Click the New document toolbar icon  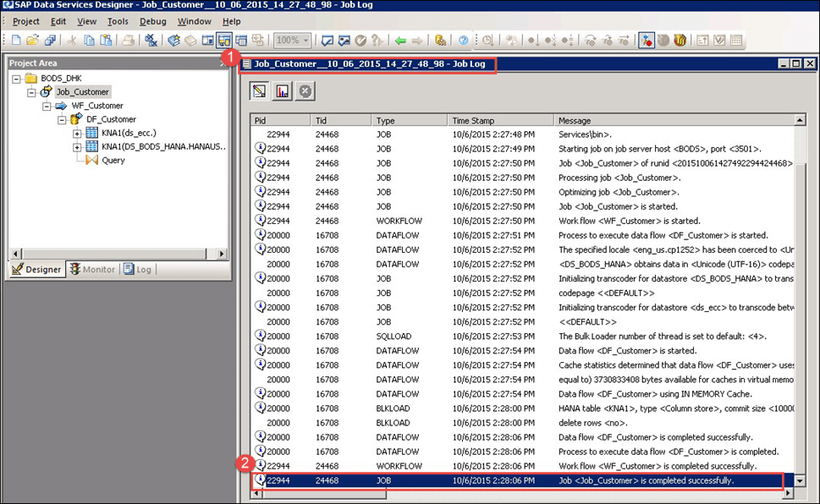pos(16,40)
